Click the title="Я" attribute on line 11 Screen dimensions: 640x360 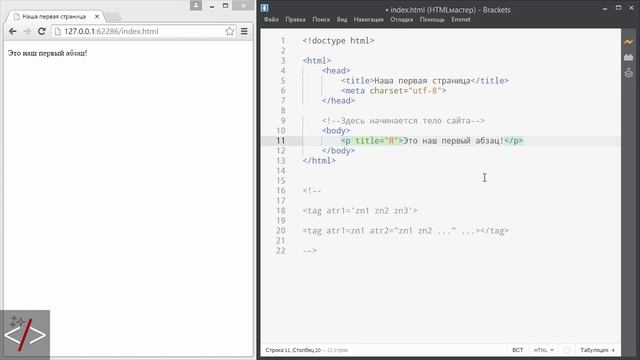pos(376,141)
